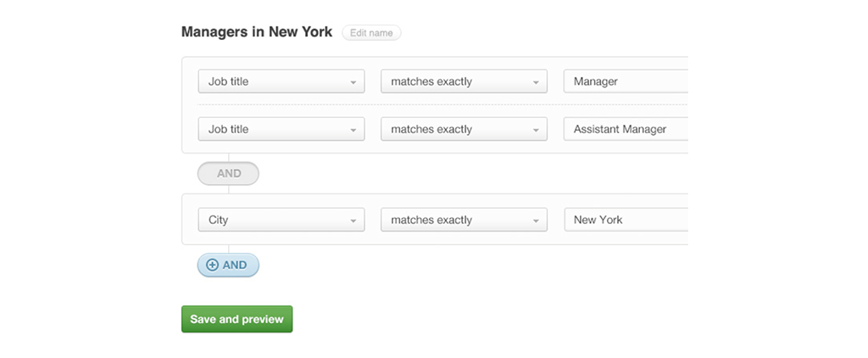868x358 pixels.
Task: Click arrow icon of matches exactly dropdown in Assistant Manager row
Action: pos(536,130)
